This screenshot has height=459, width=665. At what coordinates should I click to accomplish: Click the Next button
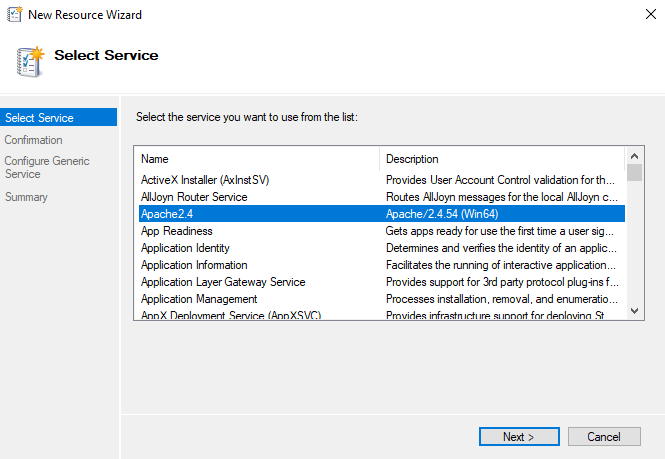tap(518, 436)
